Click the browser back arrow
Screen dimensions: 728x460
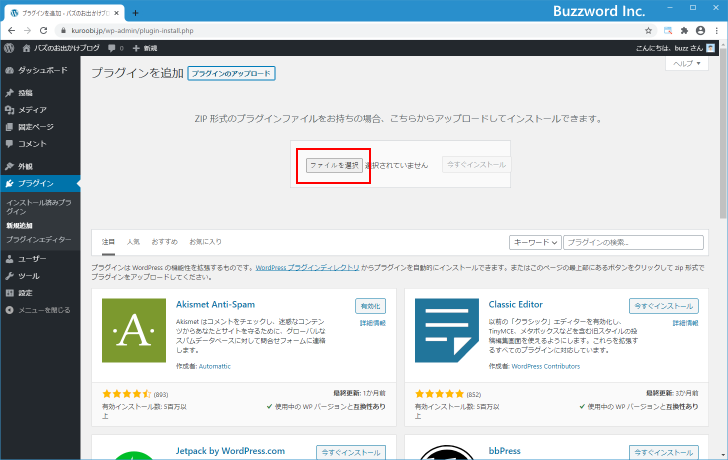pyautogui.click(x=12, y=31)
